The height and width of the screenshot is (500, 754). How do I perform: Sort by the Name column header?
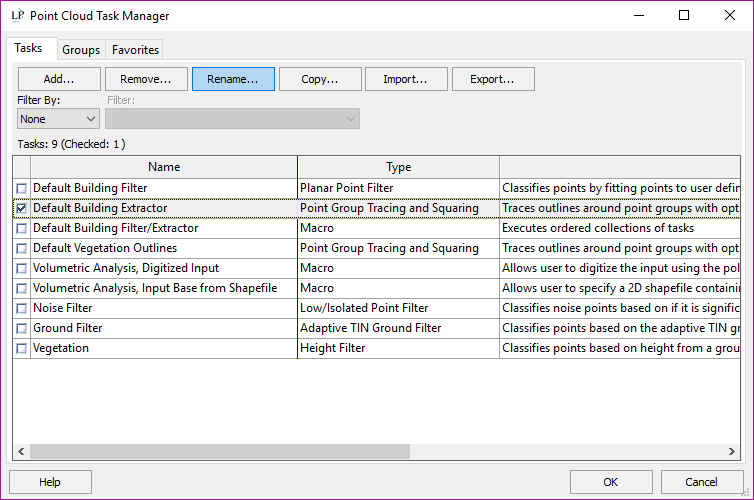pyautogui.click(x=164, y=167)
